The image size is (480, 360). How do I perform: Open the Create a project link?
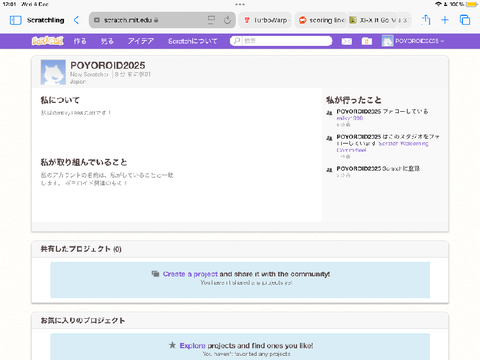point(190,274)
